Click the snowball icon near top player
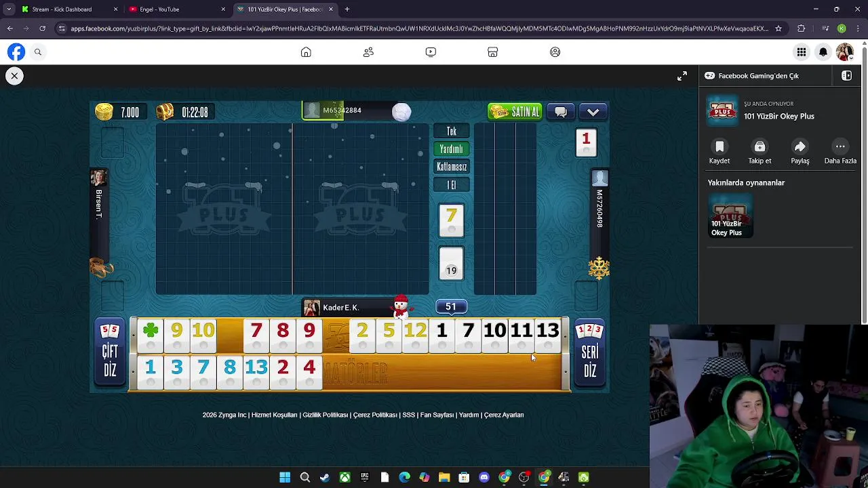This screenshot has width=868, height=488. 401,113
